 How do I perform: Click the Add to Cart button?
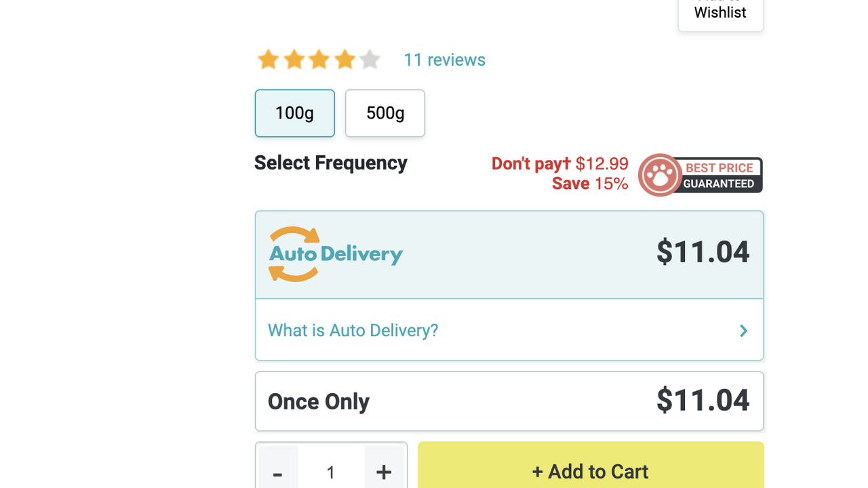tap(591, 470)
